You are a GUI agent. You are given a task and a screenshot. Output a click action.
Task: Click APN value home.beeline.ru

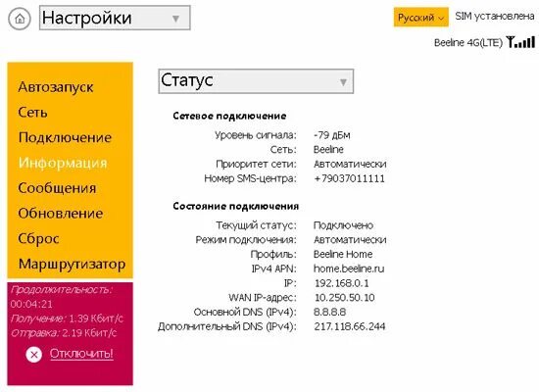[349, 269]
